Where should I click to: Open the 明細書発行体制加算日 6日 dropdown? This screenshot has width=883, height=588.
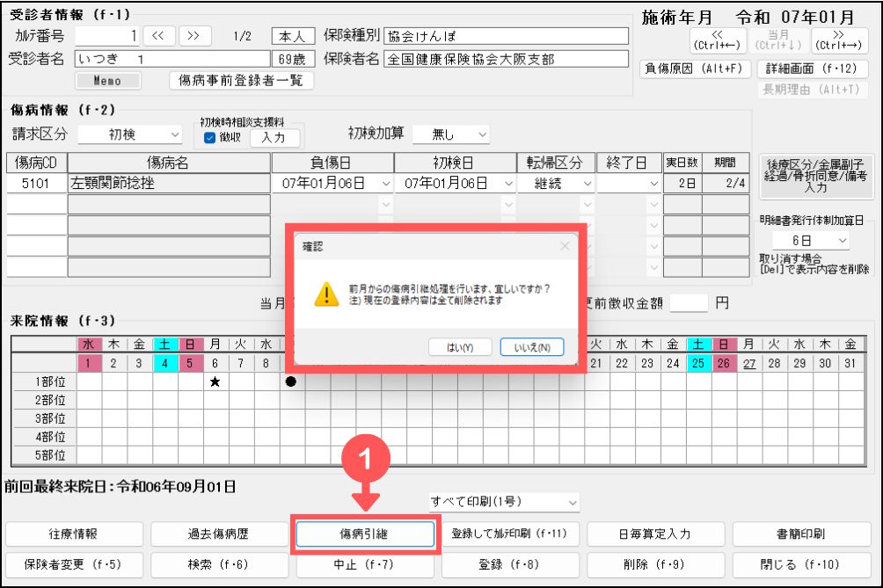pos(811,240)
